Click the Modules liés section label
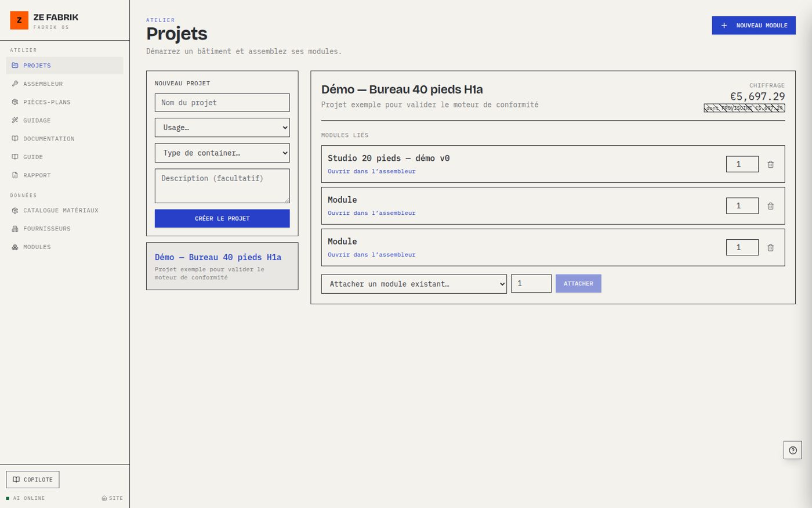The width and height of the screenshot is (812, 508). pos(345,135)
